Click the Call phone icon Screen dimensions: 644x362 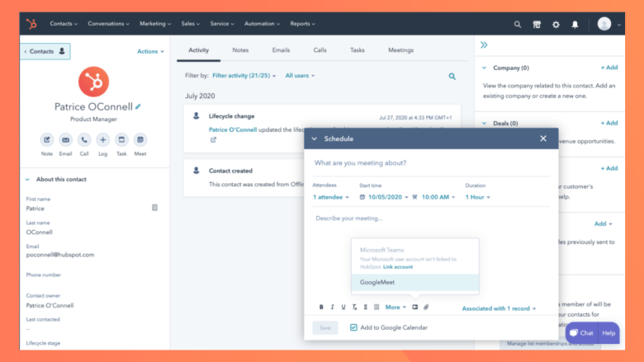pos(84,140)
